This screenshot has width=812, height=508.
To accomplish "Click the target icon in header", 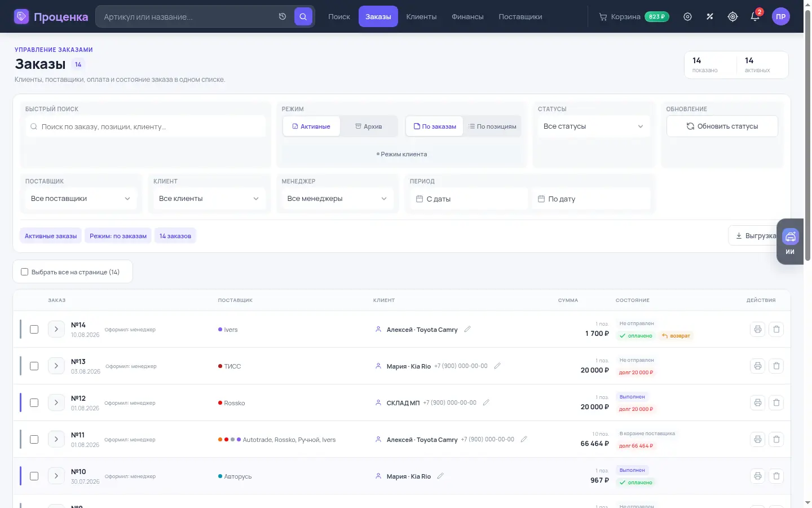I will point(732,16).
